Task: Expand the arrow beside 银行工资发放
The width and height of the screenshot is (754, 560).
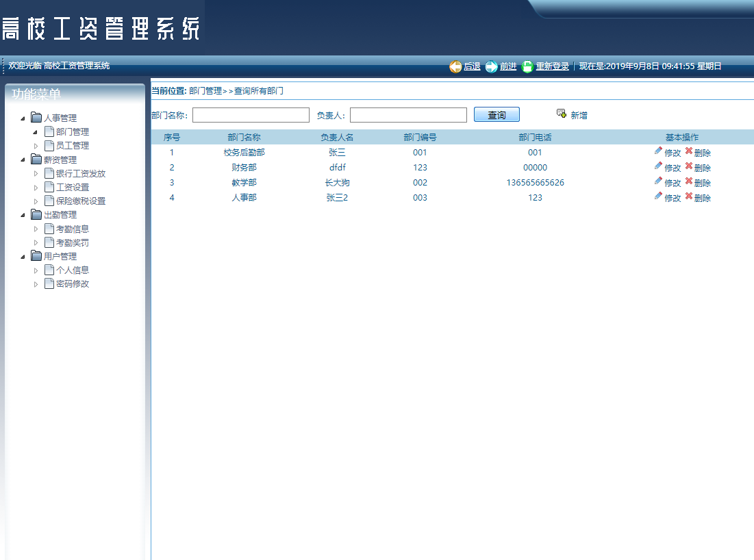Action: (x=36, y=173)
